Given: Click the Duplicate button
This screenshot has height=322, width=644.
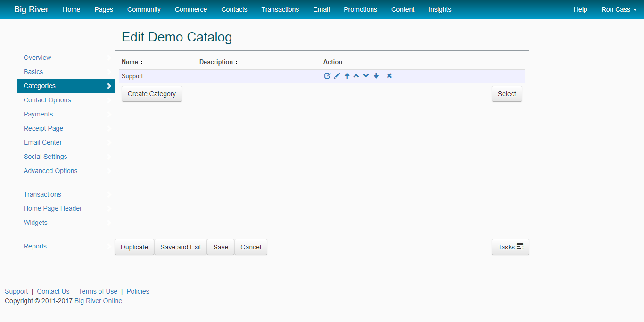Looking at the screenshot, I should [134, 247].
